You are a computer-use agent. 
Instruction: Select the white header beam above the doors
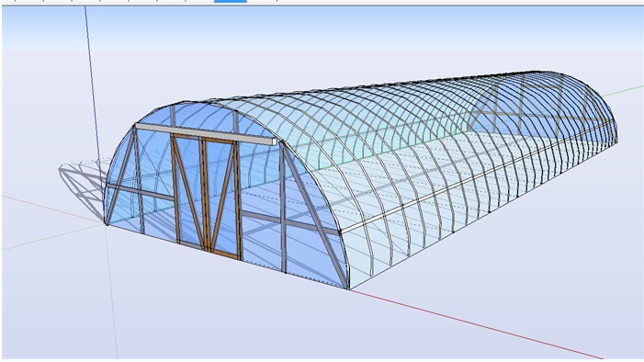tap(206, 134)
